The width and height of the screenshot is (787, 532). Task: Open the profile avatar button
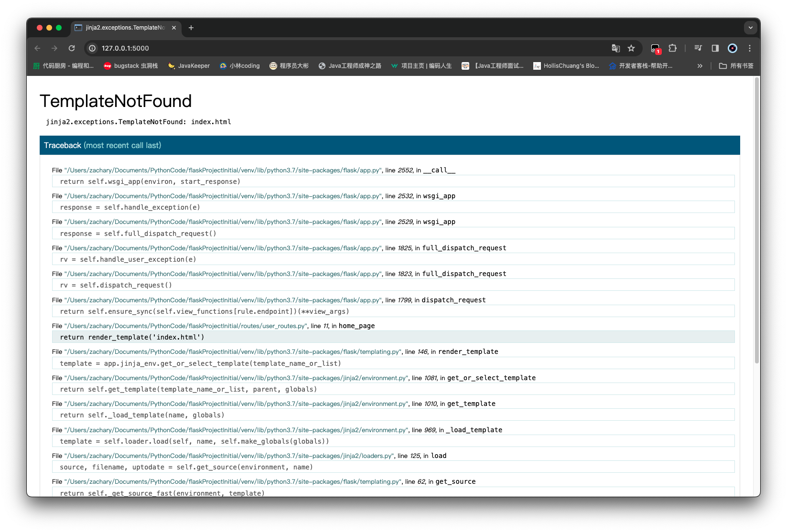point(732,48)
